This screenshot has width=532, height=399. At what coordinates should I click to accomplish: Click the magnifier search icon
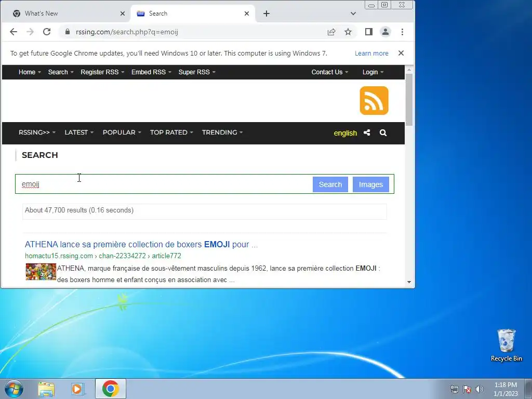383,132
